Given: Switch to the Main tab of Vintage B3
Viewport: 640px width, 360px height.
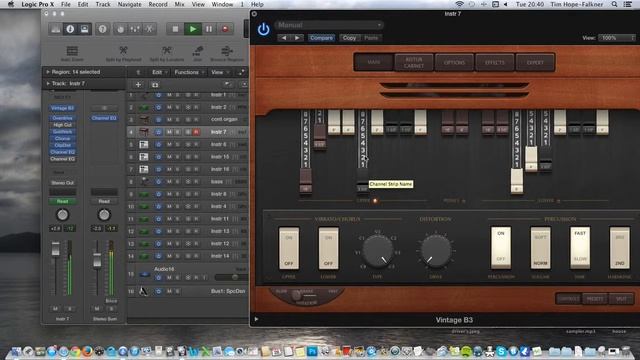Looking at the screenshot, I should 373,62.
